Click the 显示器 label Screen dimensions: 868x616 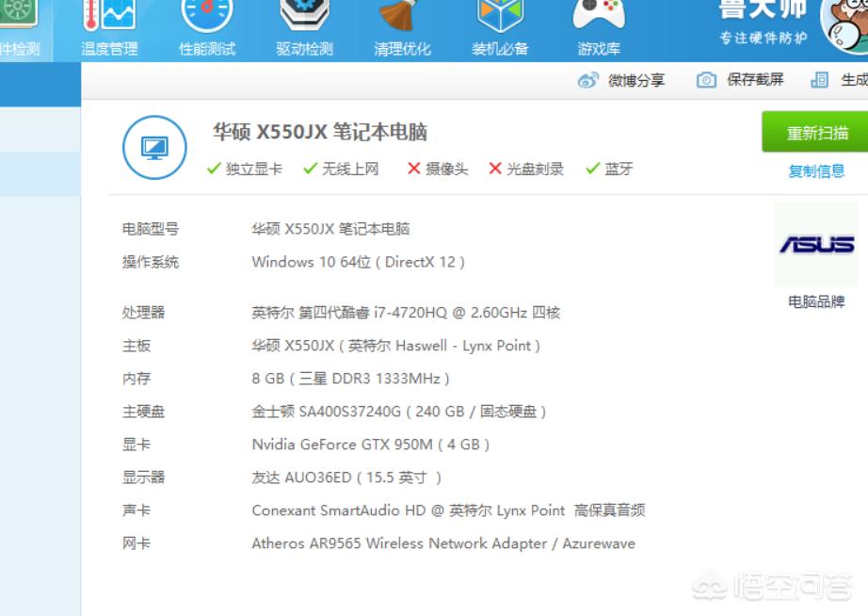click(x=143, y=478)
